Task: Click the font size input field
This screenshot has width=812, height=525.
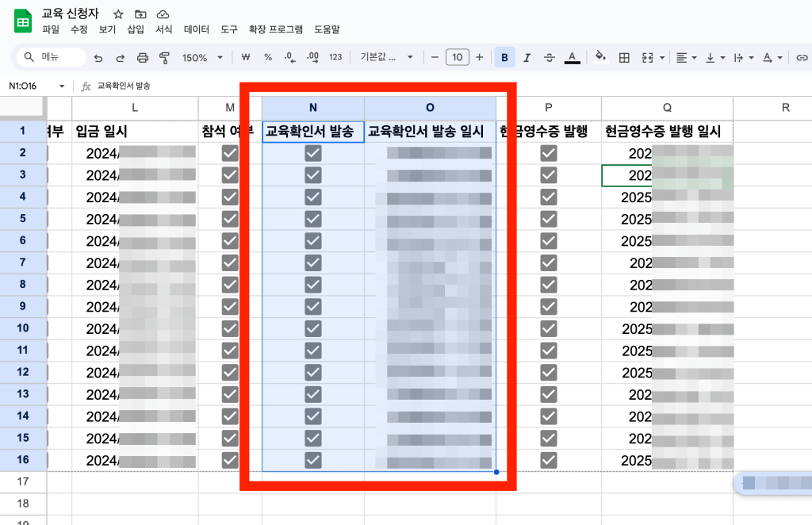Action: 457,58
